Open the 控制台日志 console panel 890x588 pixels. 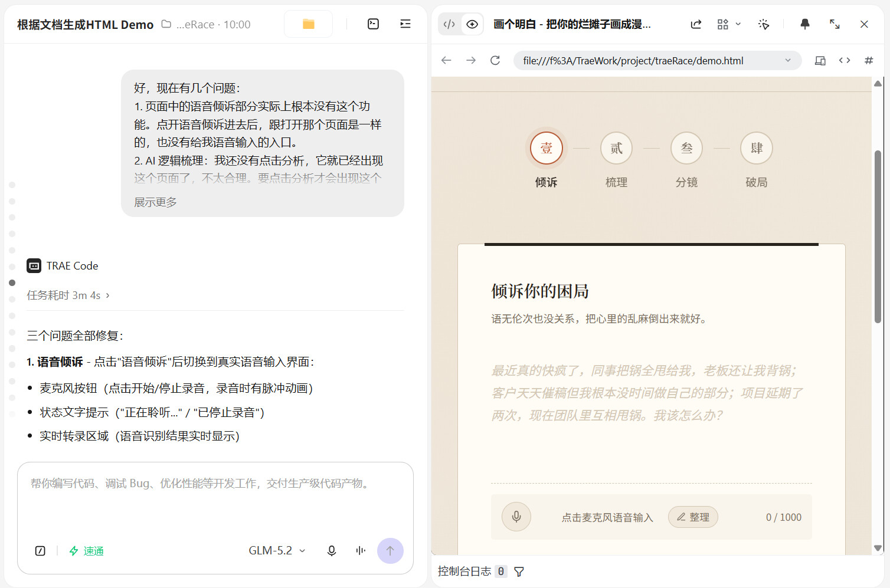[x=464, y=571]
